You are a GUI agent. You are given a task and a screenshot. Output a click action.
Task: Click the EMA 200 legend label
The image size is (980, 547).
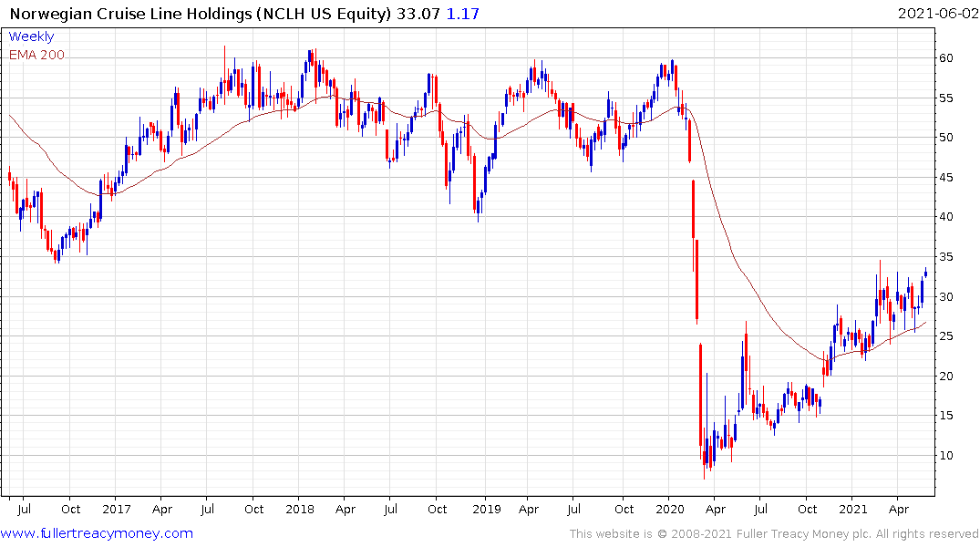tap(36, 55)
